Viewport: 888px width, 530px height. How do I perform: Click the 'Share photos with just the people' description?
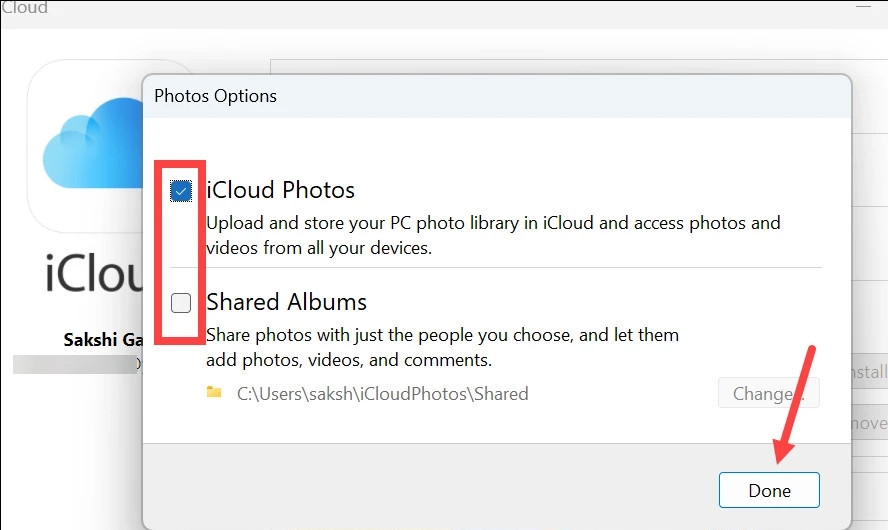coord(442,347)
